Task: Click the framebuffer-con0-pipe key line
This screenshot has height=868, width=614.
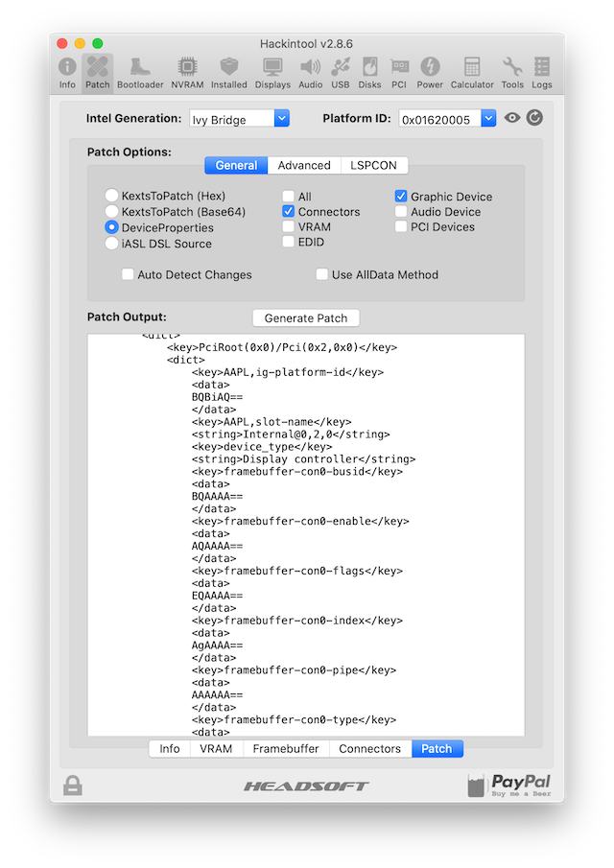Action: [x=294, y=669]
